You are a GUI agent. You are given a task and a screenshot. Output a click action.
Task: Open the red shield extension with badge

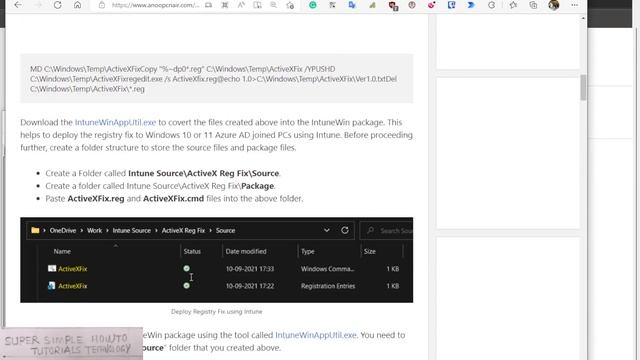pos(393,5)
